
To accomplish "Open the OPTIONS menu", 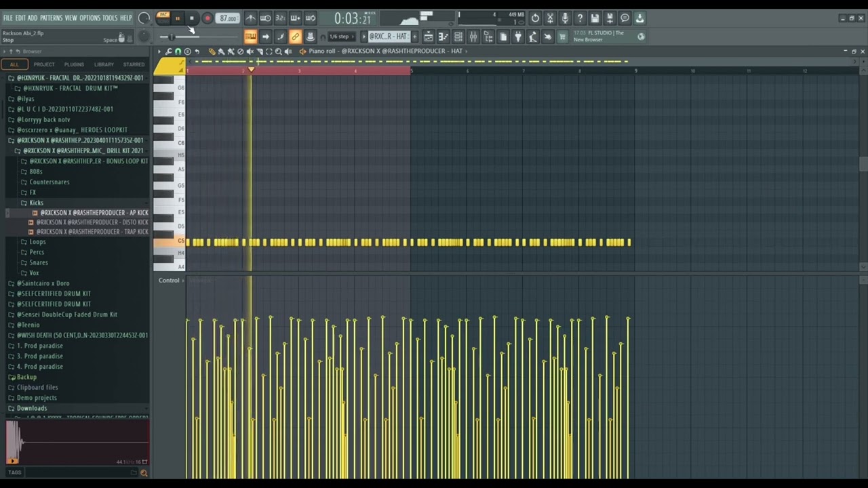I will [x=90, y=18].
